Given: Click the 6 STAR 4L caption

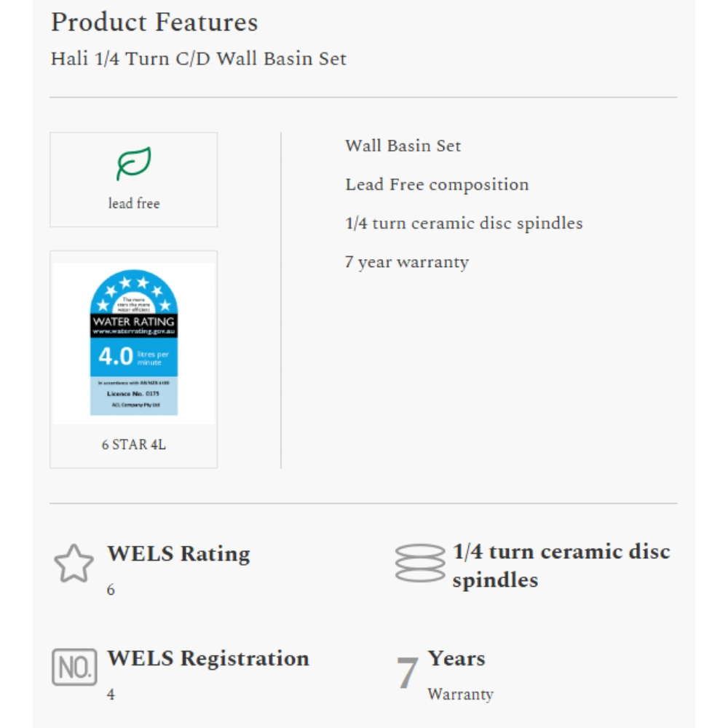Looking at the screenshot, I should (x=134, y=444).
